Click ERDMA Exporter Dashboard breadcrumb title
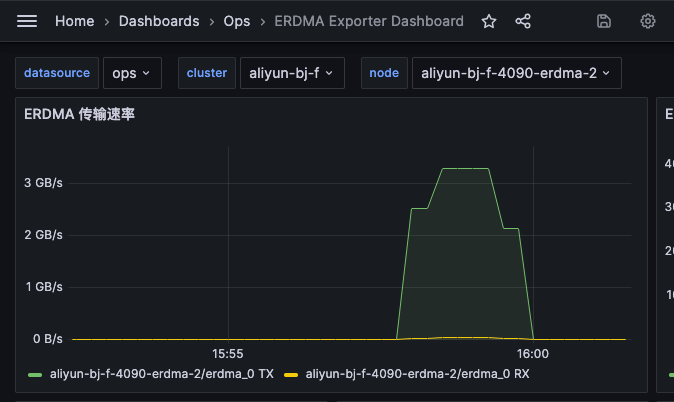The width and height of the screenshot is (674, 402). tap(369, 21)
